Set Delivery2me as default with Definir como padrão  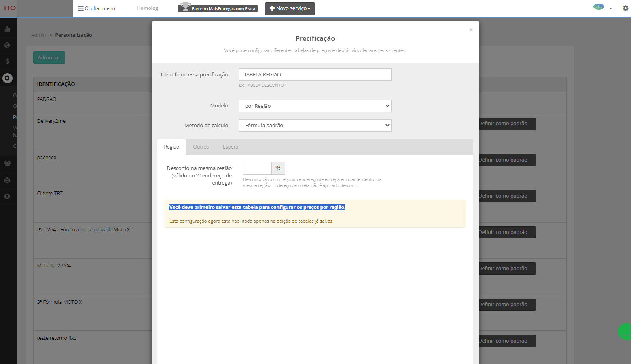[x=507, y=124]
